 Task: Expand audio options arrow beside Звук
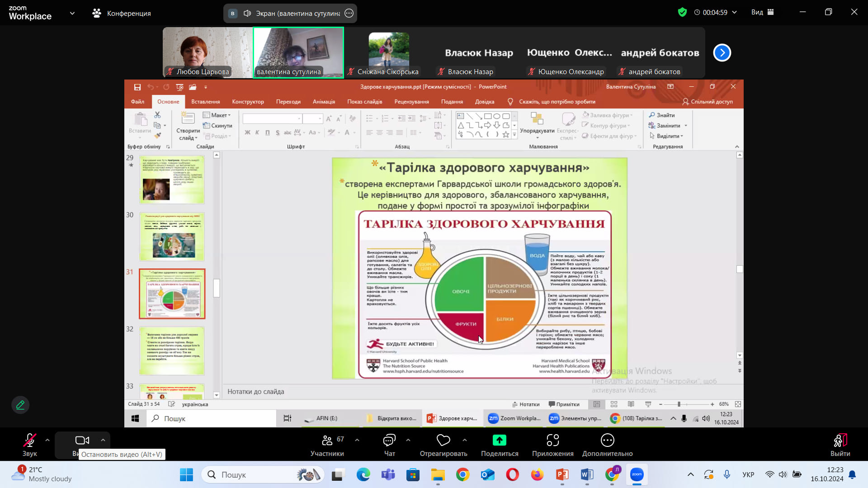point(47,440)
